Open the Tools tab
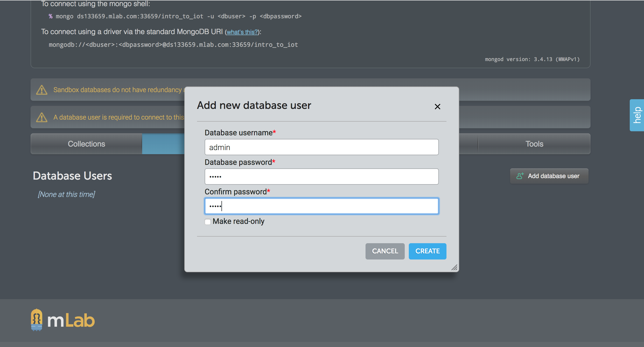The image size is (644, 347). coord(534,144)
